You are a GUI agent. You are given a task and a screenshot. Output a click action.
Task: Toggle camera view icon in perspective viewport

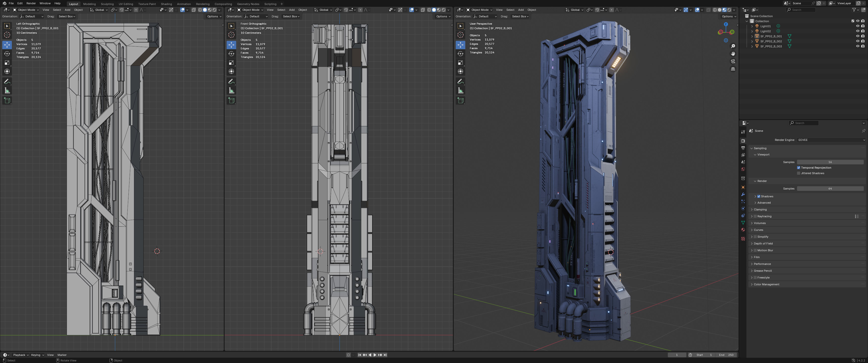[733, 61]
